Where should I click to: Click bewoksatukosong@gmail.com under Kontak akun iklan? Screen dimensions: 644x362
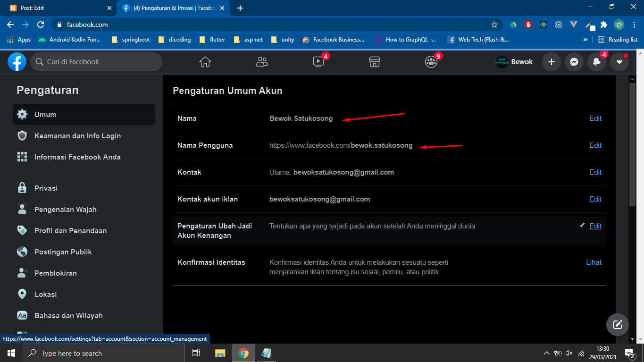pyautogui.click(x=320, y=199)
